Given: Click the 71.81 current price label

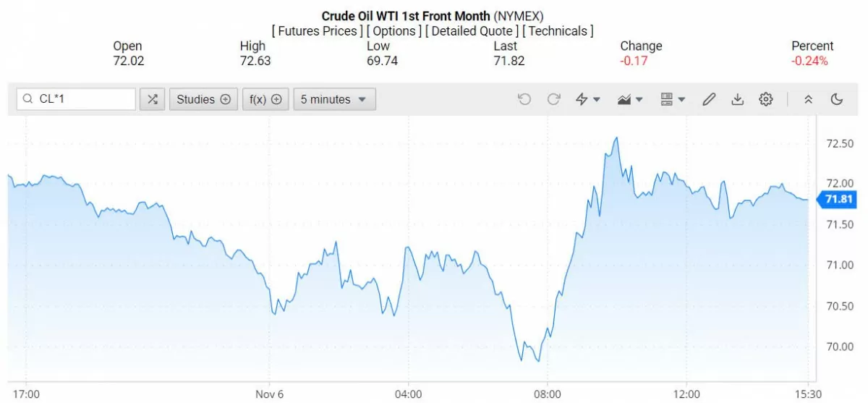Looking at the screenshot, I should tap(838, 199).
